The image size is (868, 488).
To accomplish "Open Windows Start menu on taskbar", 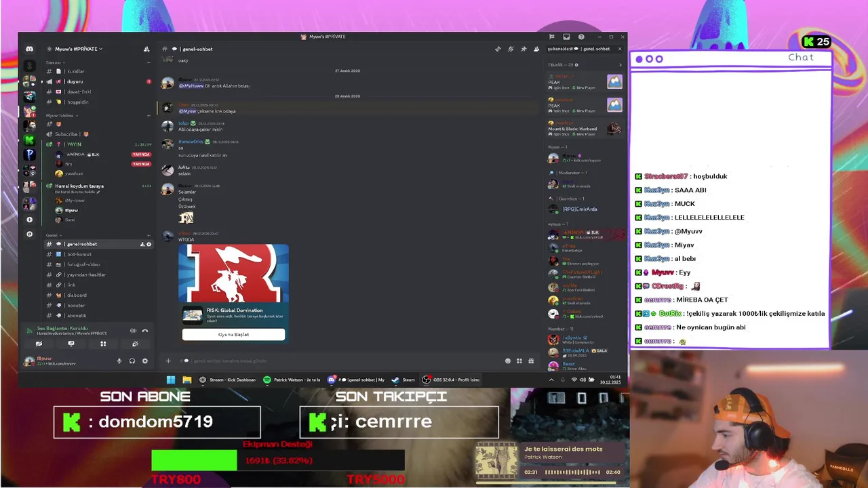I will pos(171,380).
